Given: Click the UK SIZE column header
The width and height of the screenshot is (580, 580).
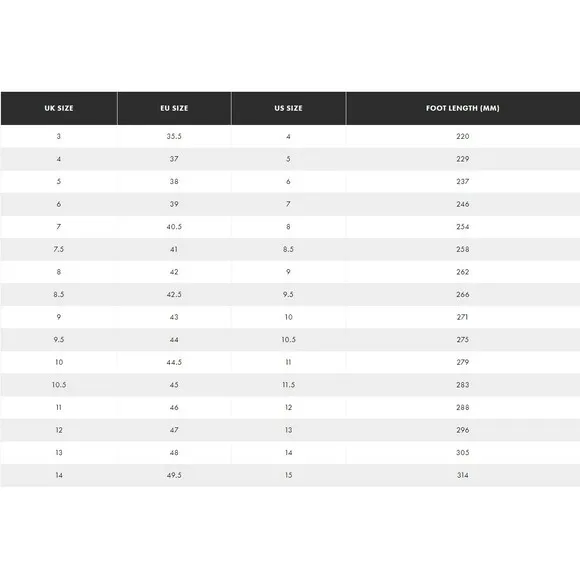Looking at the screenshot, I should [59, 108].
